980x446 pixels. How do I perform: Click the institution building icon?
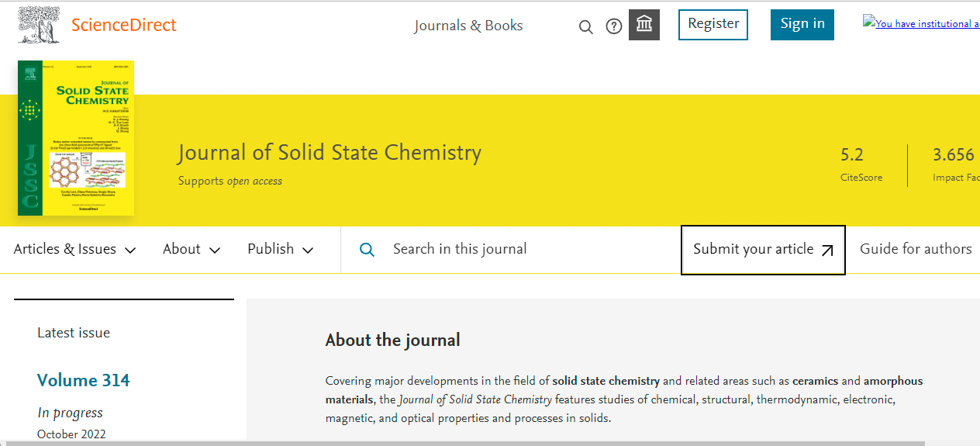pos(644,26)
